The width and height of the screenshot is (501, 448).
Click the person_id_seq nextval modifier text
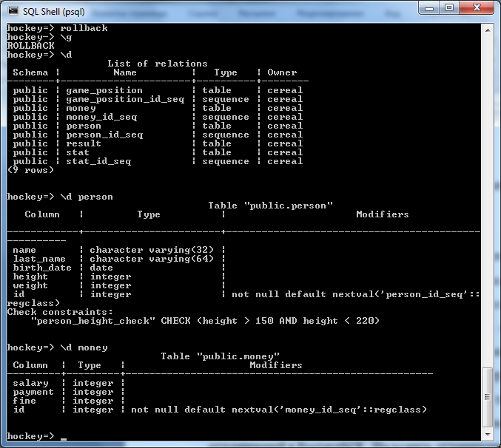[355, 294]
